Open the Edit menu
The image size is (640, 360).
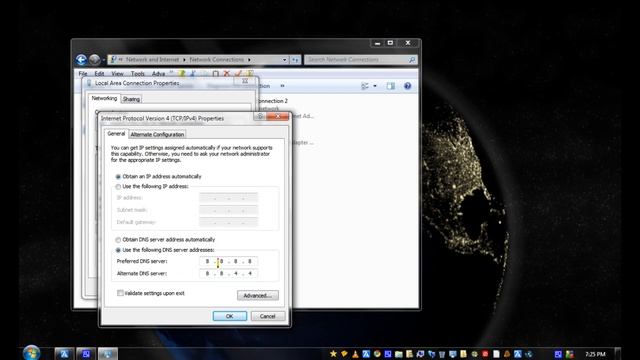click(99, 74)
